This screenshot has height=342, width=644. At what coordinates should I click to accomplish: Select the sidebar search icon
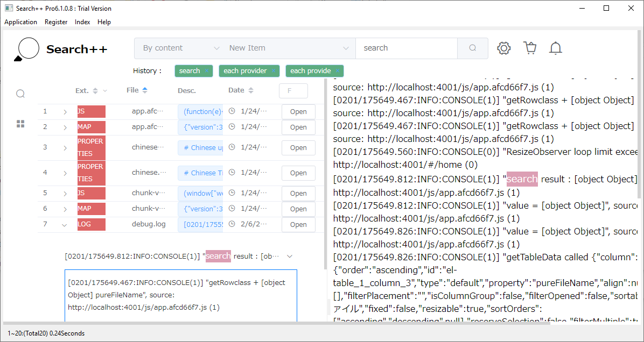20,94
